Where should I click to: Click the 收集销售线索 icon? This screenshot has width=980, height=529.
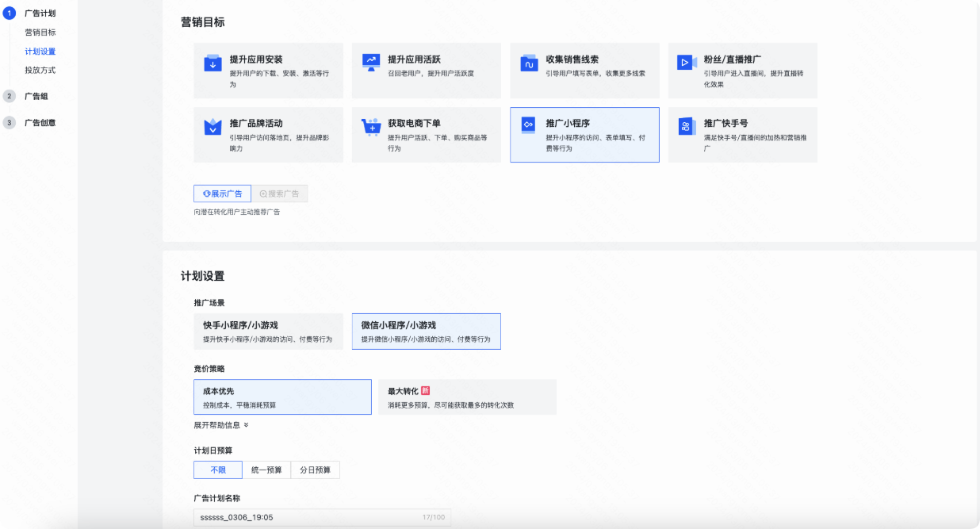tap(529, 63)
